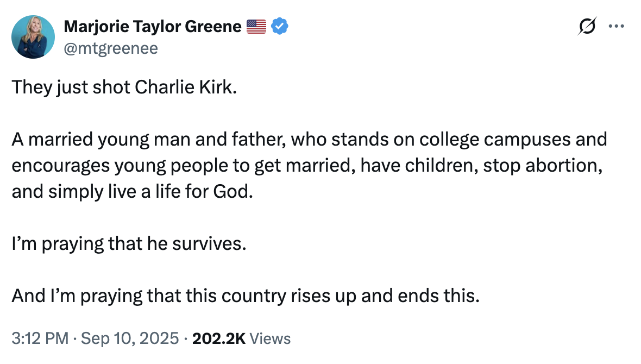Click the 'encourages young people to get married' line

[x=307, y=166]
